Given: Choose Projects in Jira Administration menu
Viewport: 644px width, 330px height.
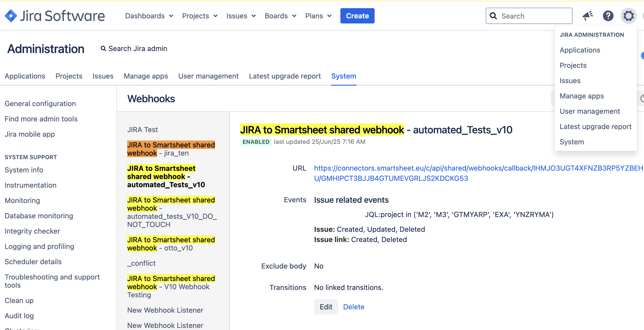Looking at the screenshot, I should [573, 65].
